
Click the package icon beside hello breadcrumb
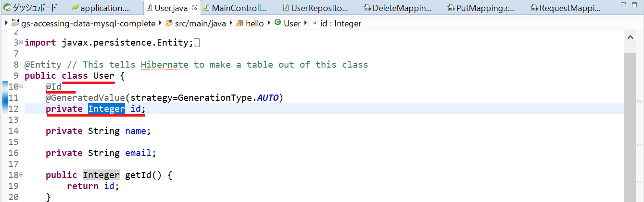(239, 23)
